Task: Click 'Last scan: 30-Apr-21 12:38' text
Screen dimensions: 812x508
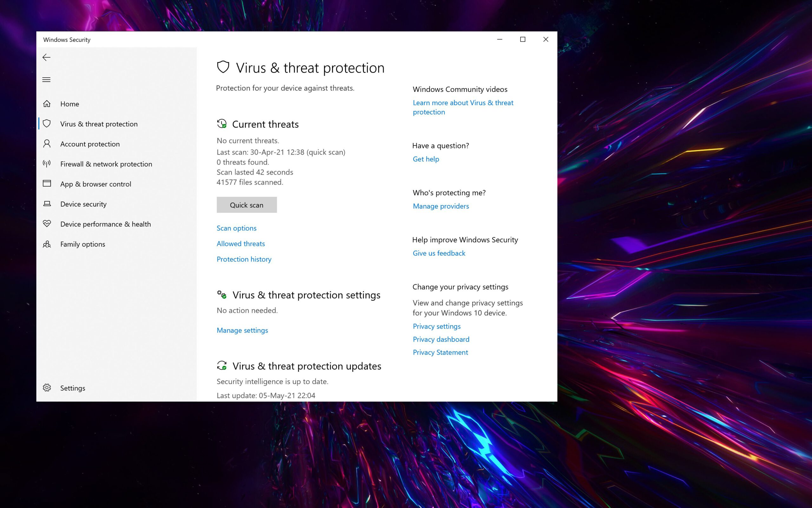Action: (260, 152)
